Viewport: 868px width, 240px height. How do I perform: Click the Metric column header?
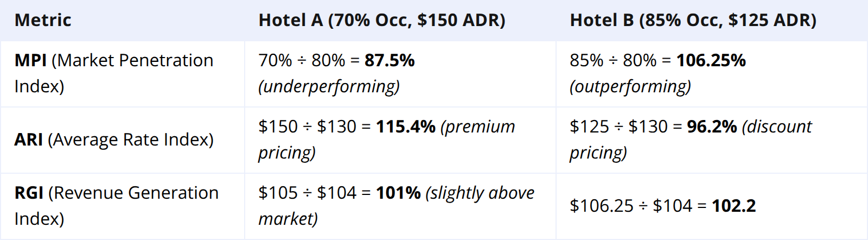[43, 20]
